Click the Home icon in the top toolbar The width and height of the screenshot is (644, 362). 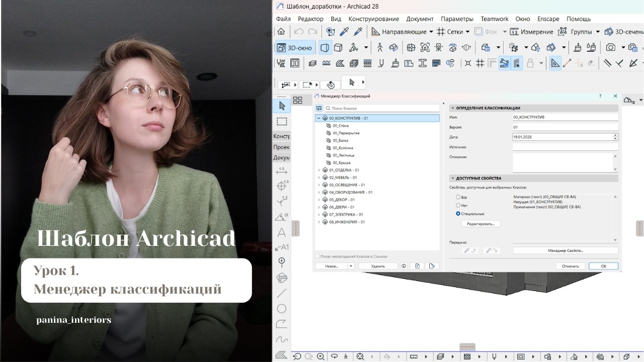(x=281, y=32)
